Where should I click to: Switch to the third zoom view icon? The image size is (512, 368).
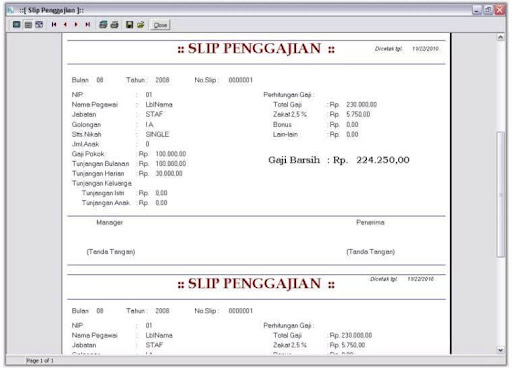pos(39,25)
